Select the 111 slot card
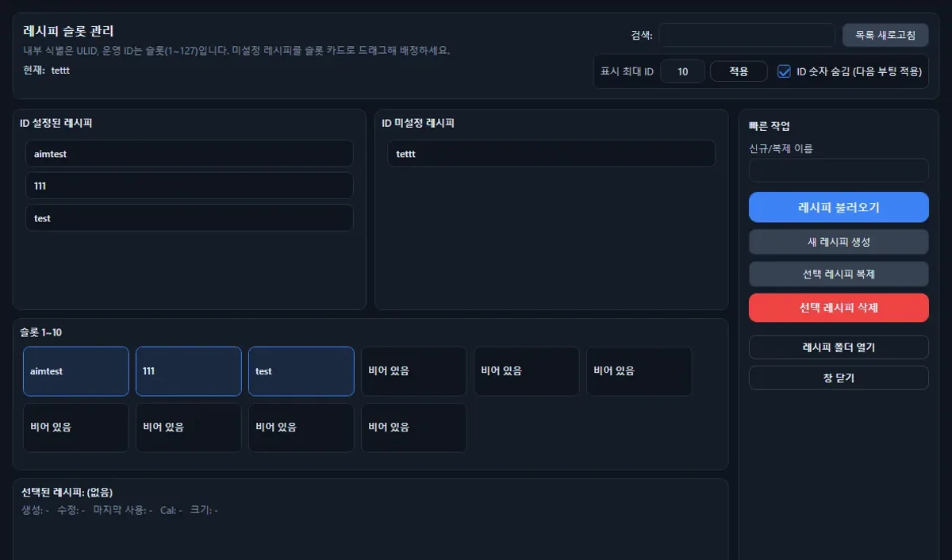The width and height of the screenshot is (952, 560). [x=189, y=371]
